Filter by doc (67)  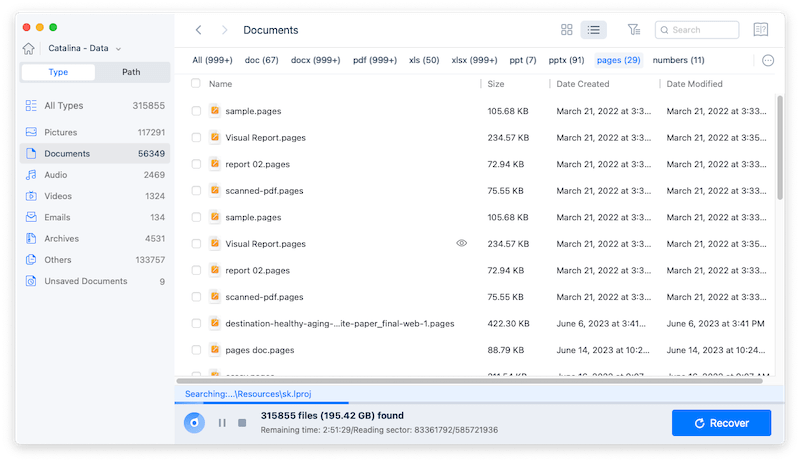tap(262, 60)
